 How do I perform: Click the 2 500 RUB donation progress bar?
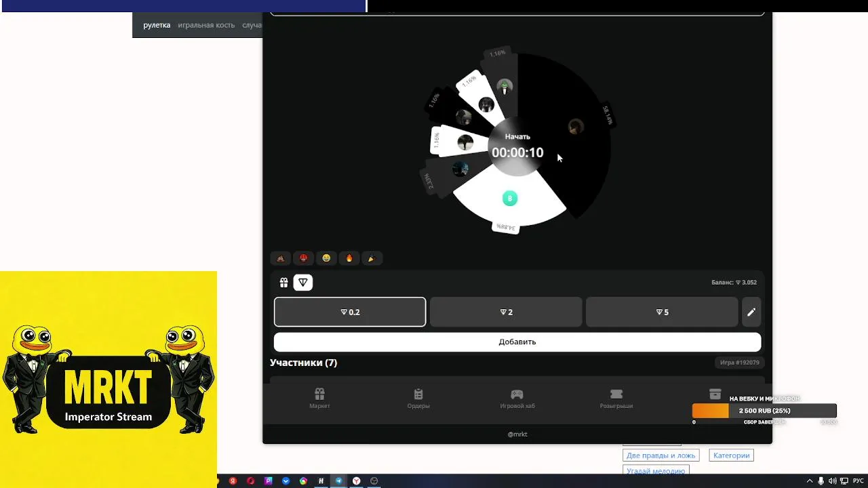[764, 411]
